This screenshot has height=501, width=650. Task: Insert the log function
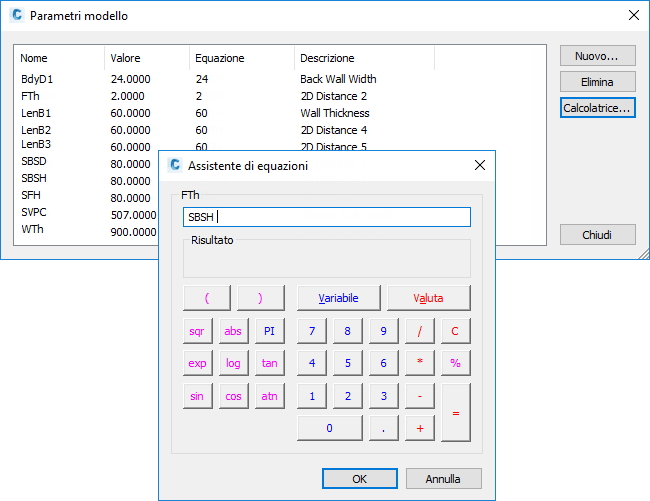point(233,363)
